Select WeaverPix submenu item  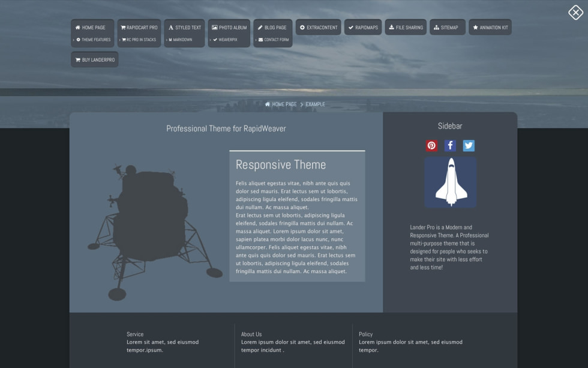point(225,40)
